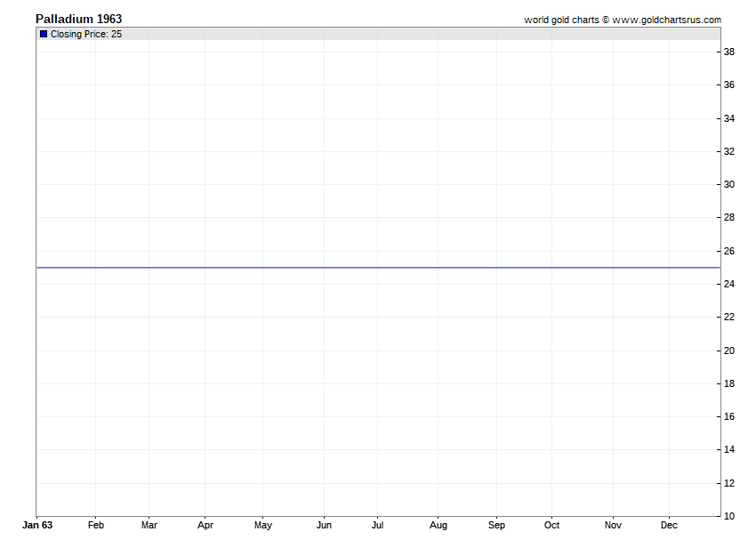
Task: Click the '30' y-axis value
Action: (x=729, y=184)
